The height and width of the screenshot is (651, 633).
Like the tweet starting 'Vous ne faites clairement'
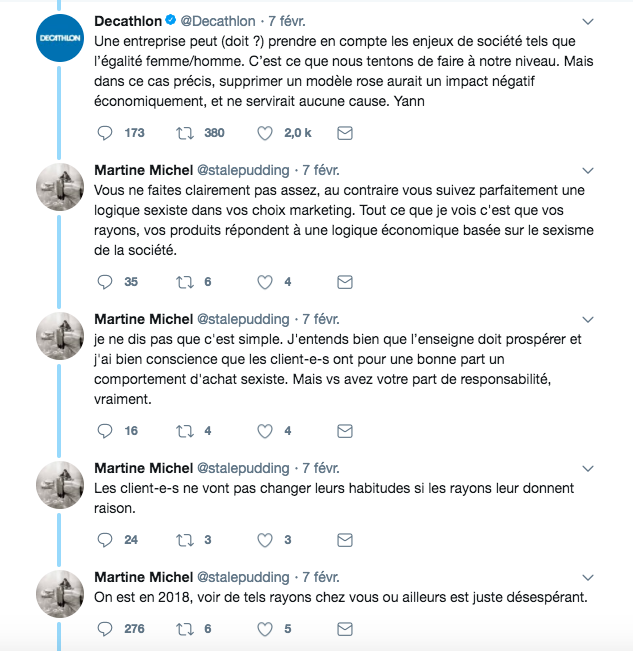point(265,282)
